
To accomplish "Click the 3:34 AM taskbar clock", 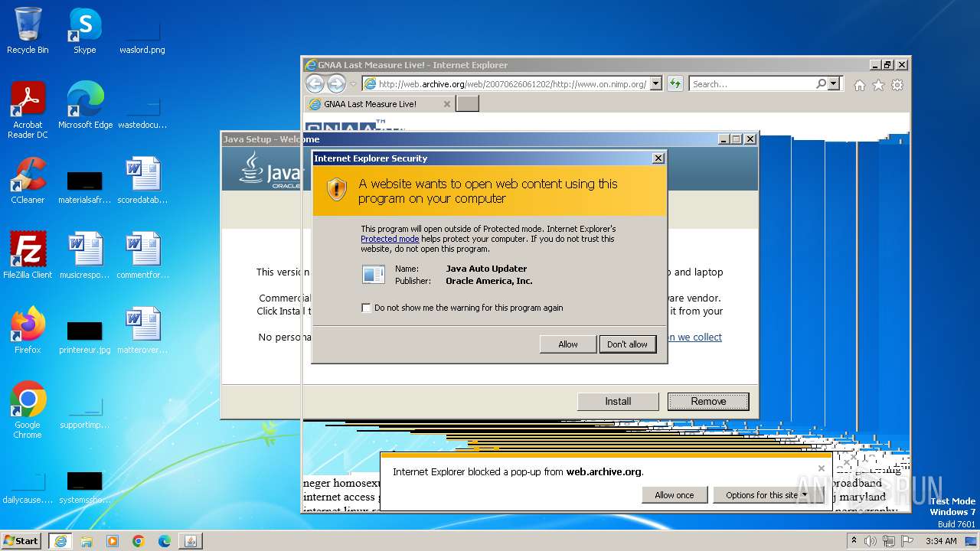I will point(941,541).
